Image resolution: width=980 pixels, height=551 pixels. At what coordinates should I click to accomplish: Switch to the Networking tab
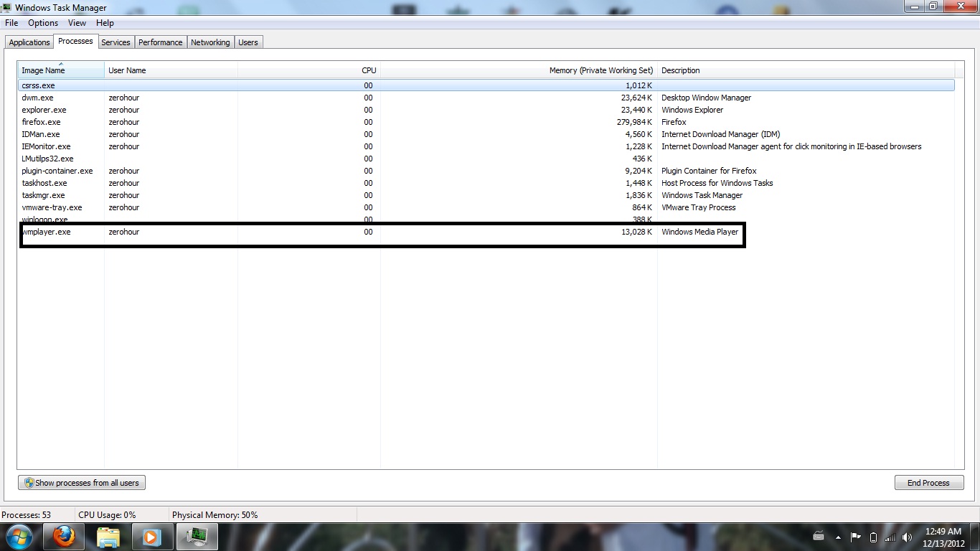(x=210, y=42)
